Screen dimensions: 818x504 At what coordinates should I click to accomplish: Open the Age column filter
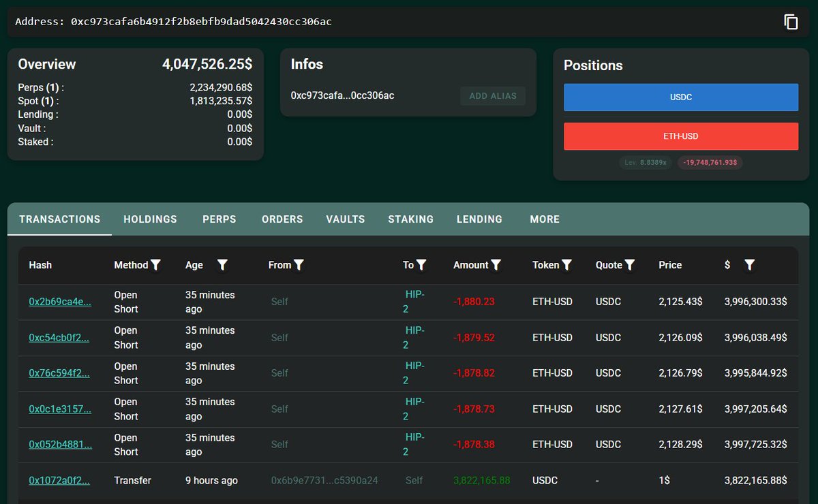[222, 265]
